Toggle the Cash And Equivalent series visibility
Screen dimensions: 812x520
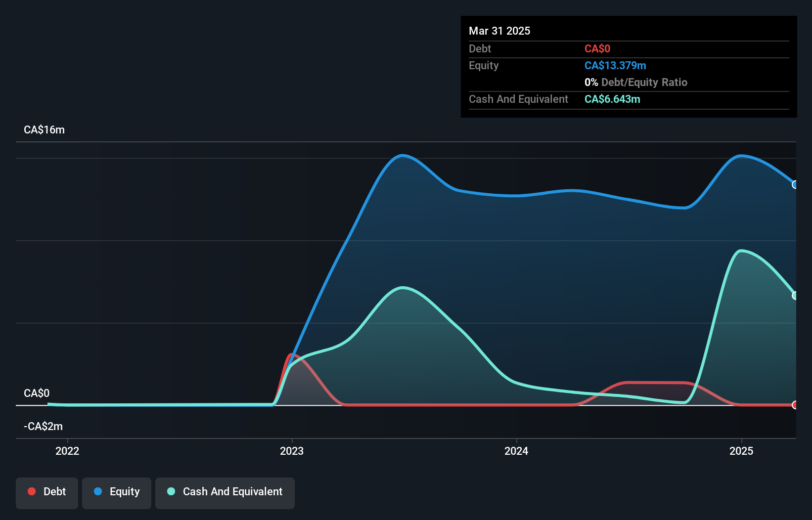225,492
